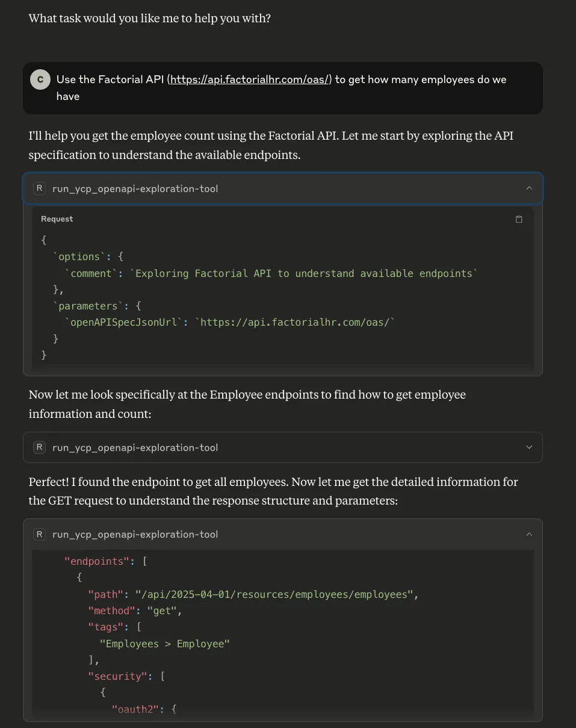Click the user message about the Factorial API

(281, 88)
